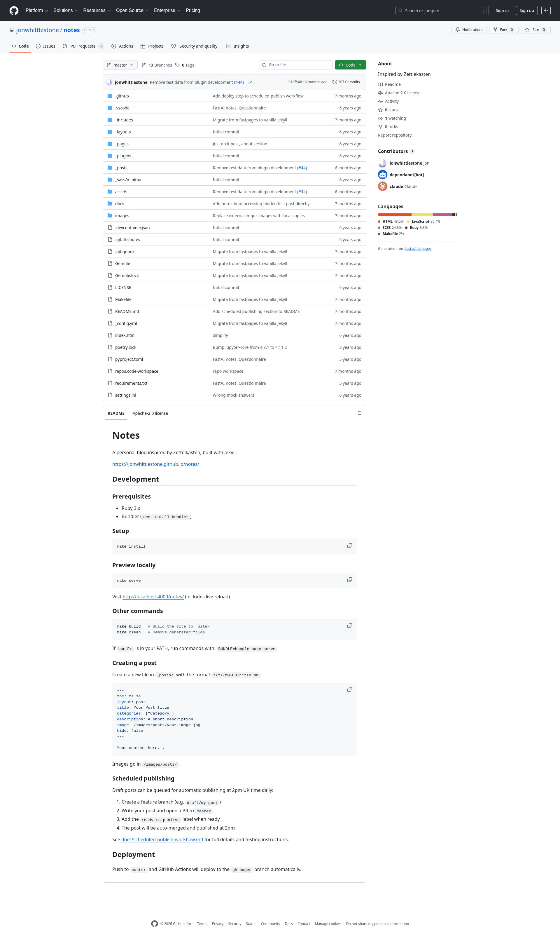
Task: Focus the Go to file search field
Action: coord(295,65)
